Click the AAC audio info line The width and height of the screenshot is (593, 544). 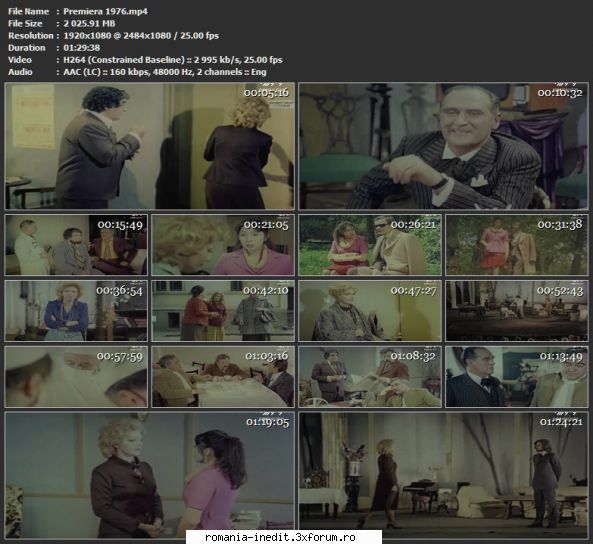point(165,72)
